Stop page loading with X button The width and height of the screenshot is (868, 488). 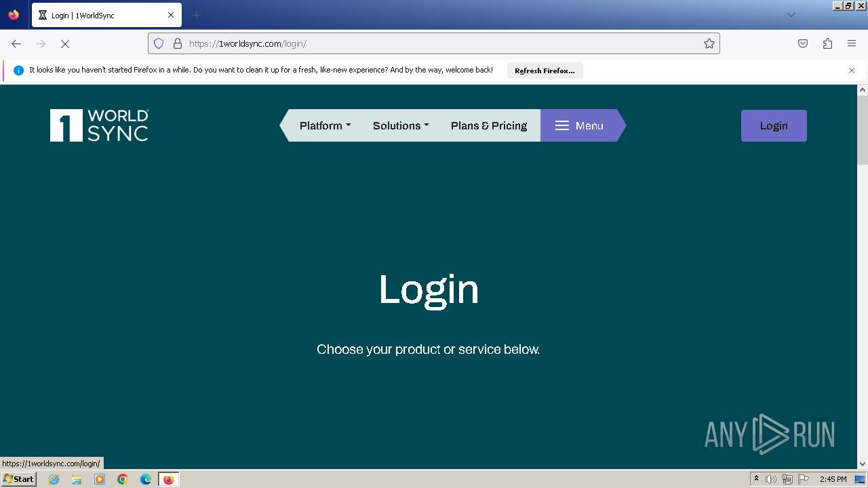tap(65, 43)
